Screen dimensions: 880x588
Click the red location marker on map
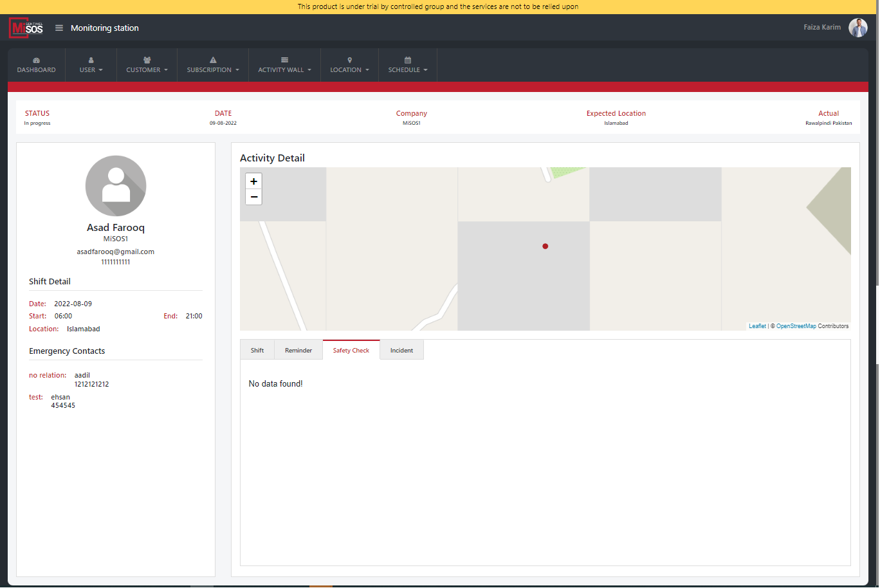click(x=545, y=246)
